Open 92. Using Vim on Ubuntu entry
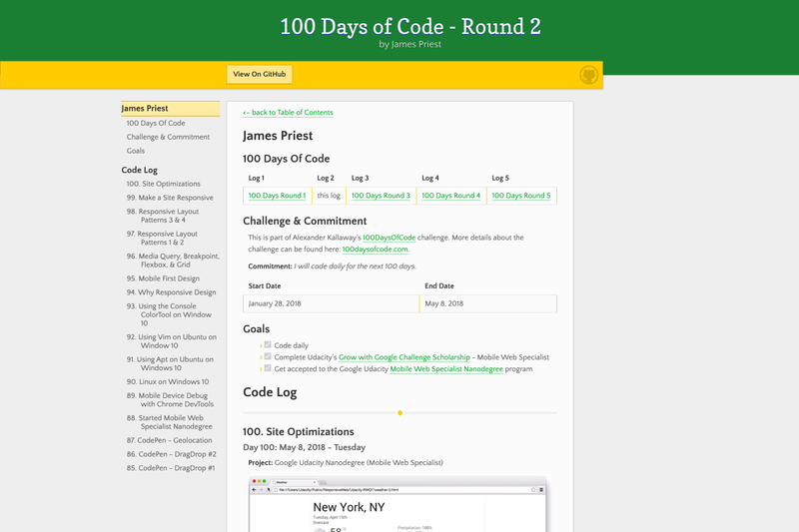This screenshot has height=532, width=799. [x=171, y=341]
